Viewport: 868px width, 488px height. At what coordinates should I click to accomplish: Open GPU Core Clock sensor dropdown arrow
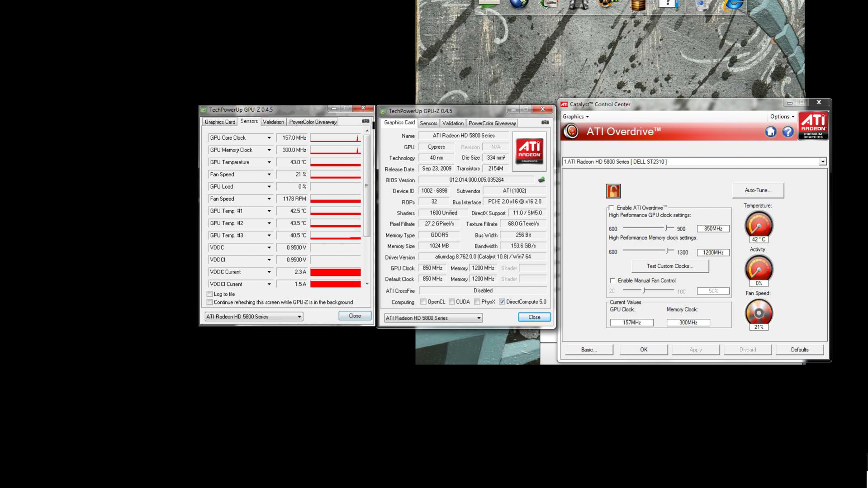[x=269, y=138]
